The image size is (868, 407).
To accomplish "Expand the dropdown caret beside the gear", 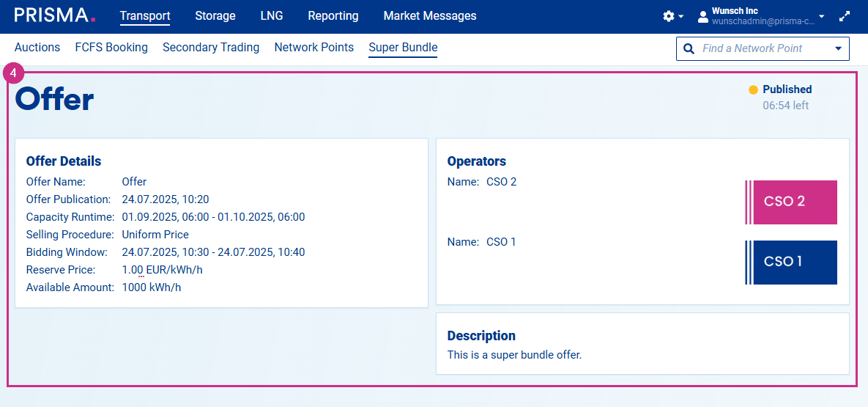I will click(680, 17).
